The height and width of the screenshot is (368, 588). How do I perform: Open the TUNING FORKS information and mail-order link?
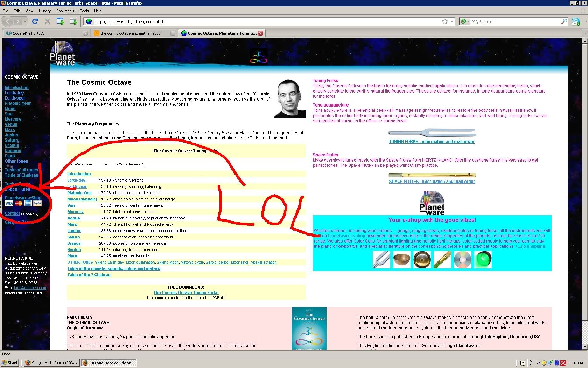tap(432, 142)
